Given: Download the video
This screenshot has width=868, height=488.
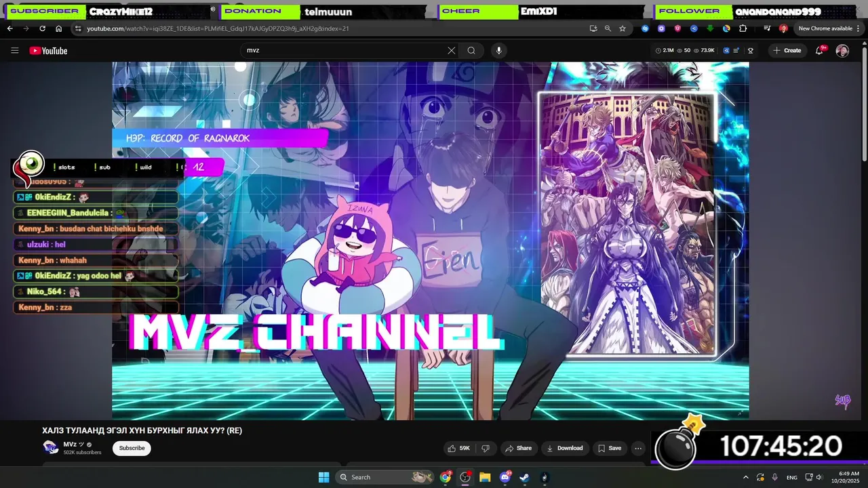Looking at the screenshot, I should [566, 448].
